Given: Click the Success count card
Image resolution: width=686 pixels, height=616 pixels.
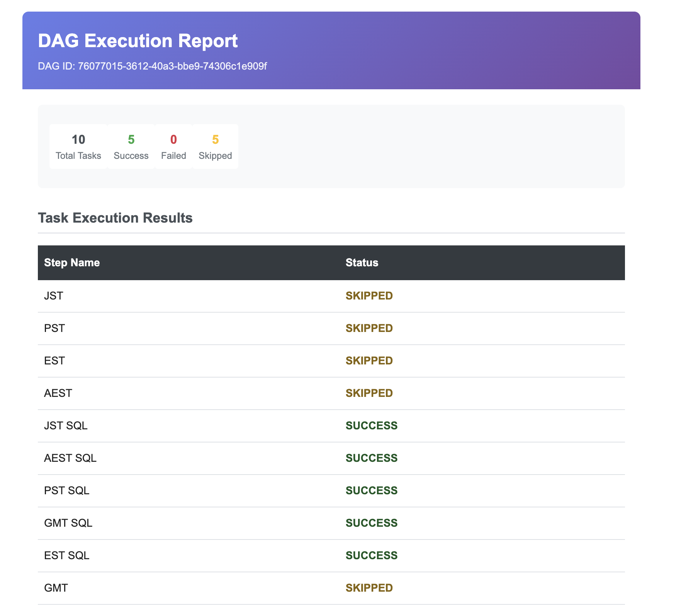Looking at the screenshot, I should tap(131, 146).
